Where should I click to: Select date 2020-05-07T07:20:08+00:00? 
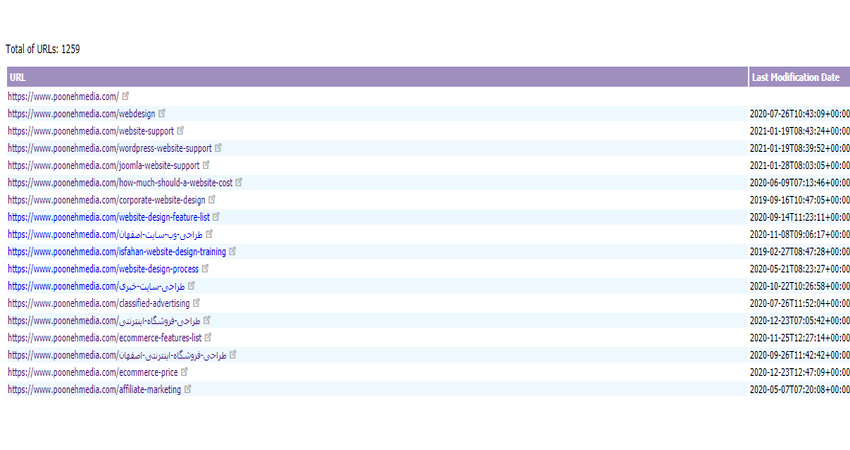tap(800, 390)
